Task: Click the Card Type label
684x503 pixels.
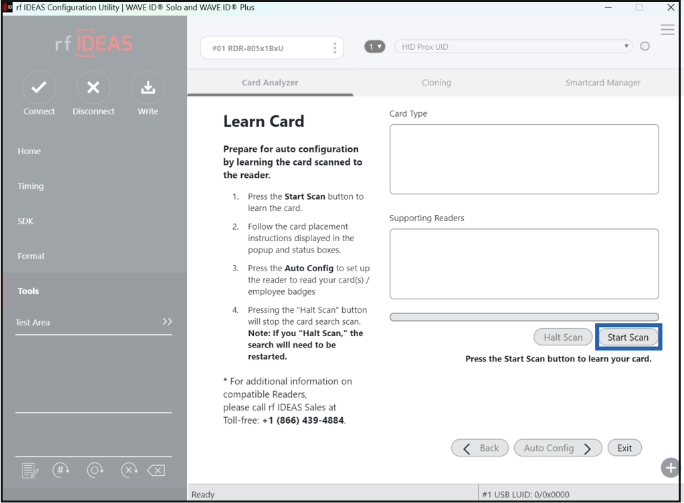Action: coord(408,113)
